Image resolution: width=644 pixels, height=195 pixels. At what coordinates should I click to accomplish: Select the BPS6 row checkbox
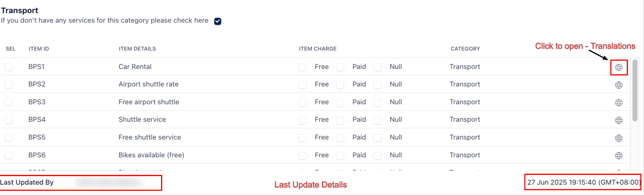(x=8, y=155)
